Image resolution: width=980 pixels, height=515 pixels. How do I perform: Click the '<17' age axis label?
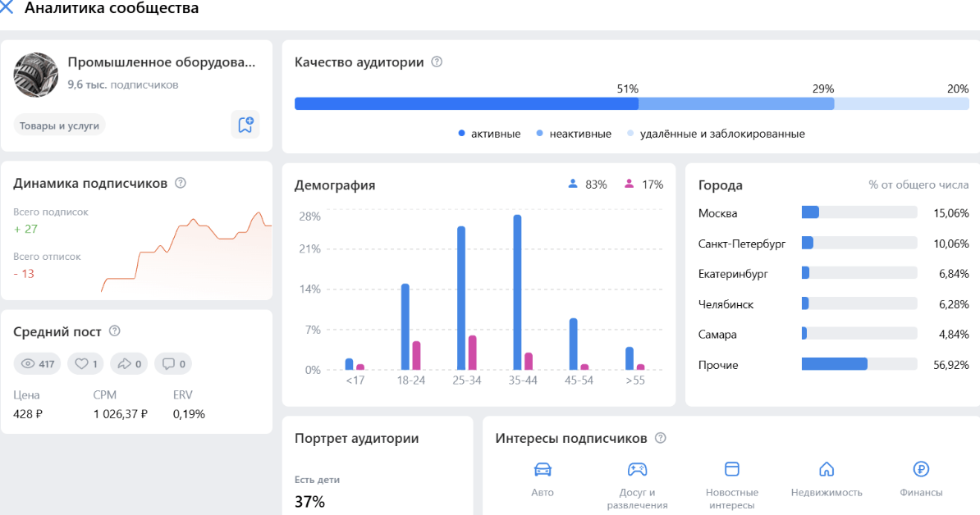pyautogui.click(x=355, y=381)
